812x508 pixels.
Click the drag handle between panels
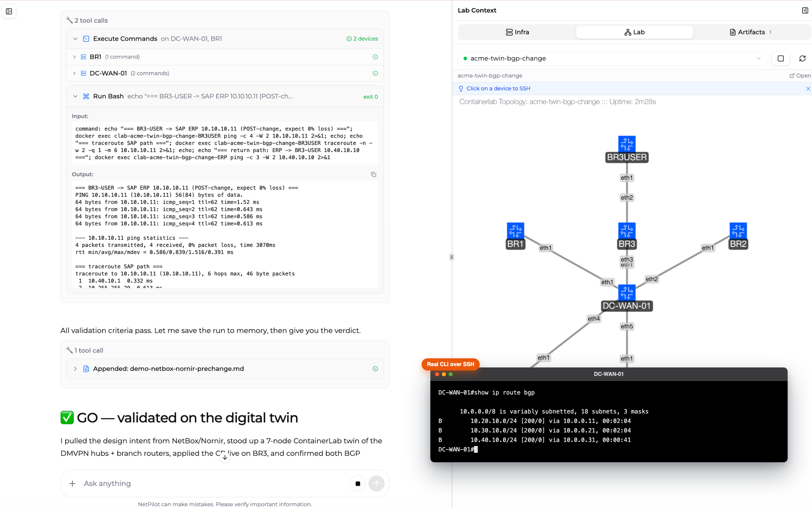click(x=452, y=257)
